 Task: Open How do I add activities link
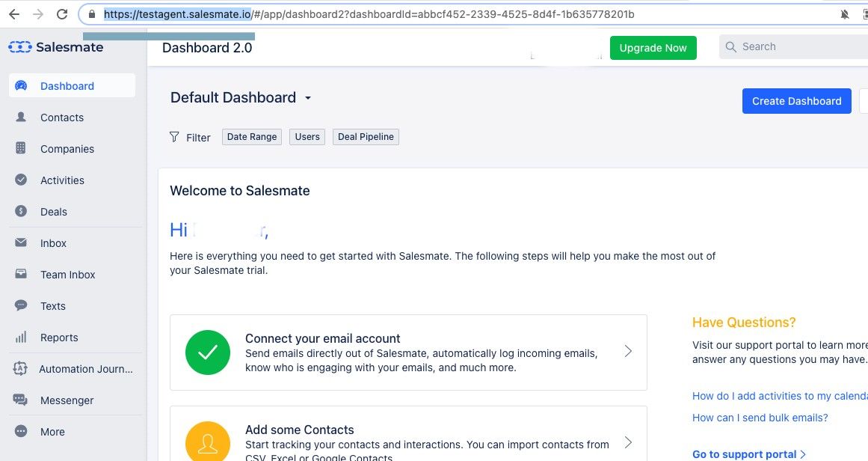tap(780, 396)
